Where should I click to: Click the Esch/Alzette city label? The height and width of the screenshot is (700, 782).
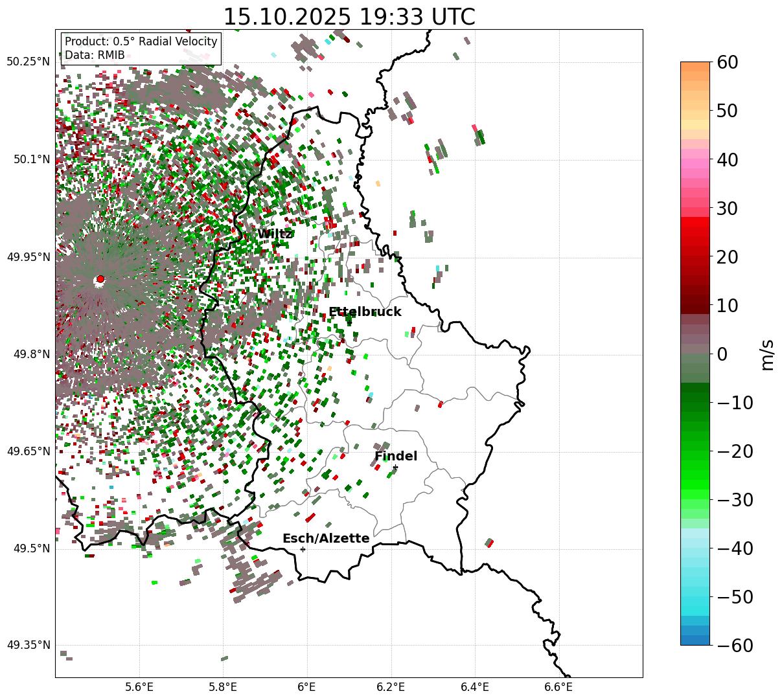click(326, 539)
